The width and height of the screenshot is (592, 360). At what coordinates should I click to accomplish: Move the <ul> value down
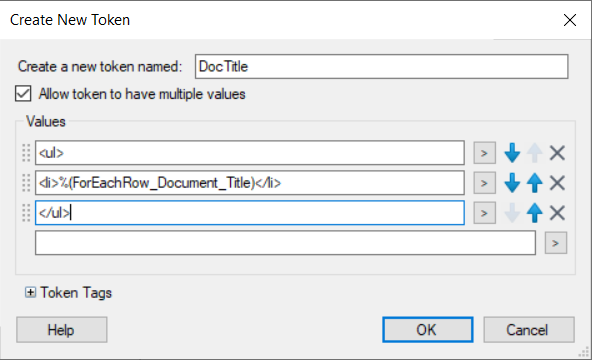click(512, 153)
